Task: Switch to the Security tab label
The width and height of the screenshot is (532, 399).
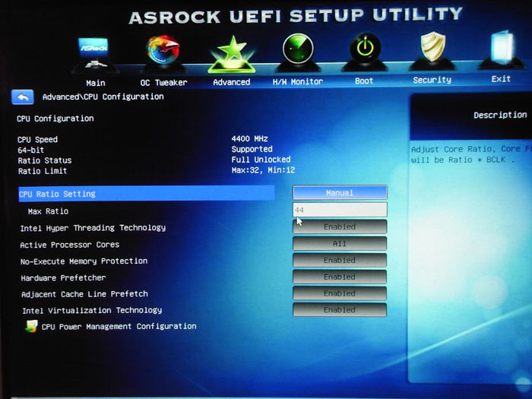Action: click(432, 81)
